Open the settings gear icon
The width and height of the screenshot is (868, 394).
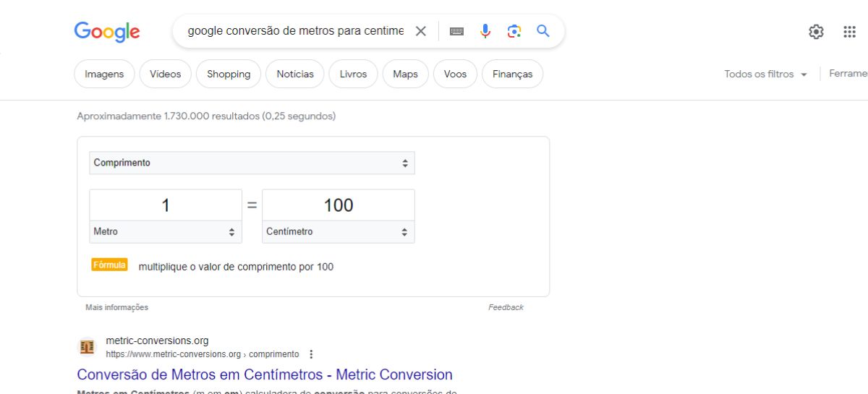(x=816, y=32)
